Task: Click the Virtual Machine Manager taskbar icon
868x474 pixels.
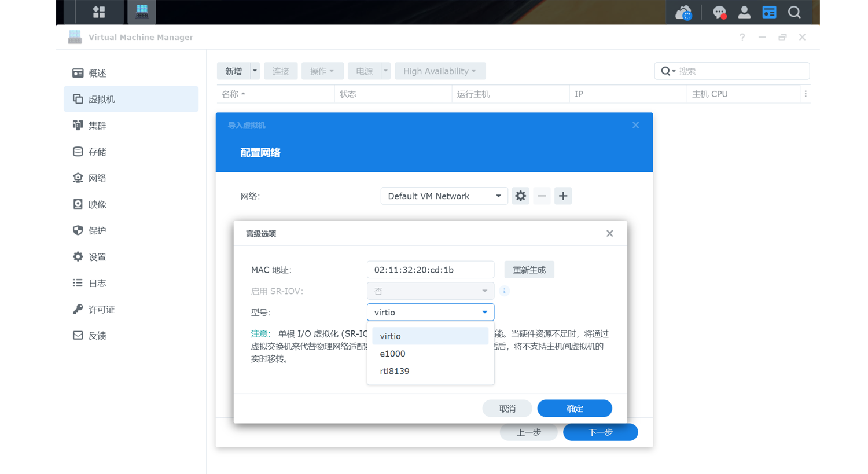Action: 141,12
